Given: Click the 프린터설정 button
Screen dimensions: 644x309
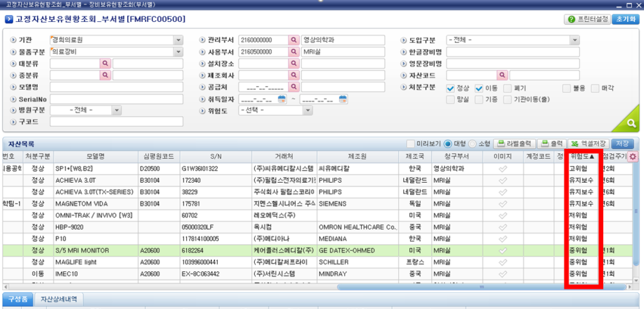Looking at the screenshot, I should click(587, 19).
